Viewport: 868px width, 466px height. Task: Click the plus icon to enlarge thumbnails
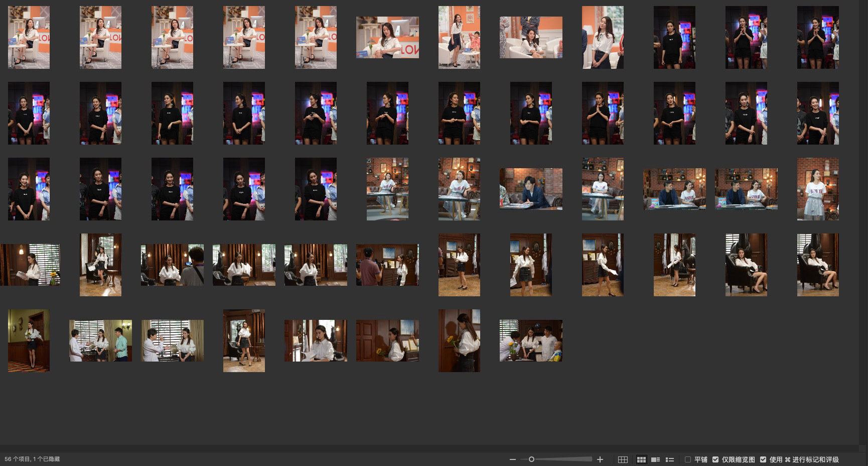pyautogui.click(x=600, y=459)
